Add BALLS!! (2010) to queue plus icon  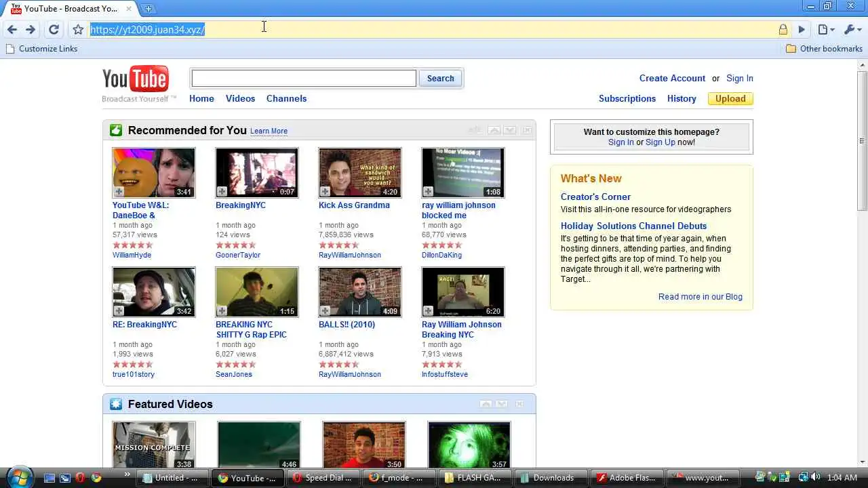[325, 311]
